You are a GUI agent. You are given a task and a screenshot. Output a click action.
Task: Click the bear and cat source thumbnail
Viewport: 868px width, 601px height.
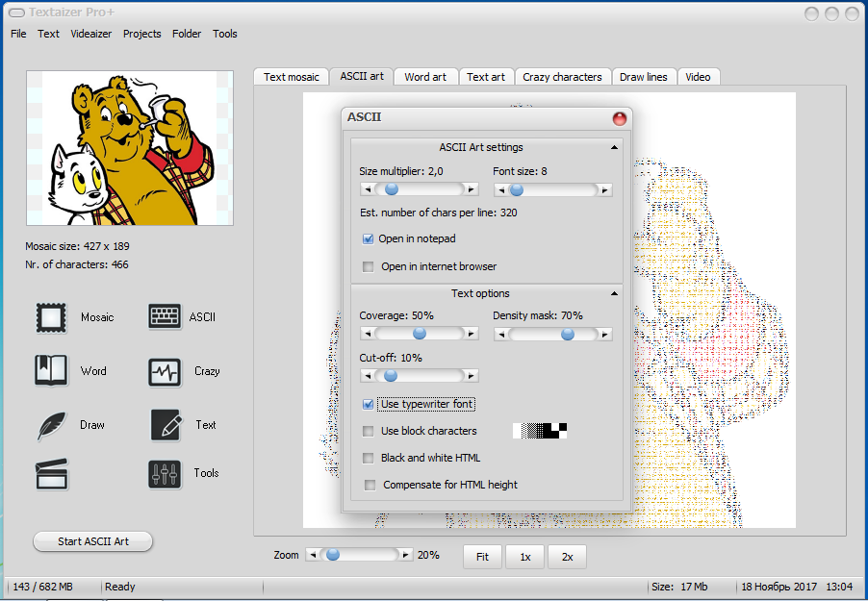coord(130,148)
